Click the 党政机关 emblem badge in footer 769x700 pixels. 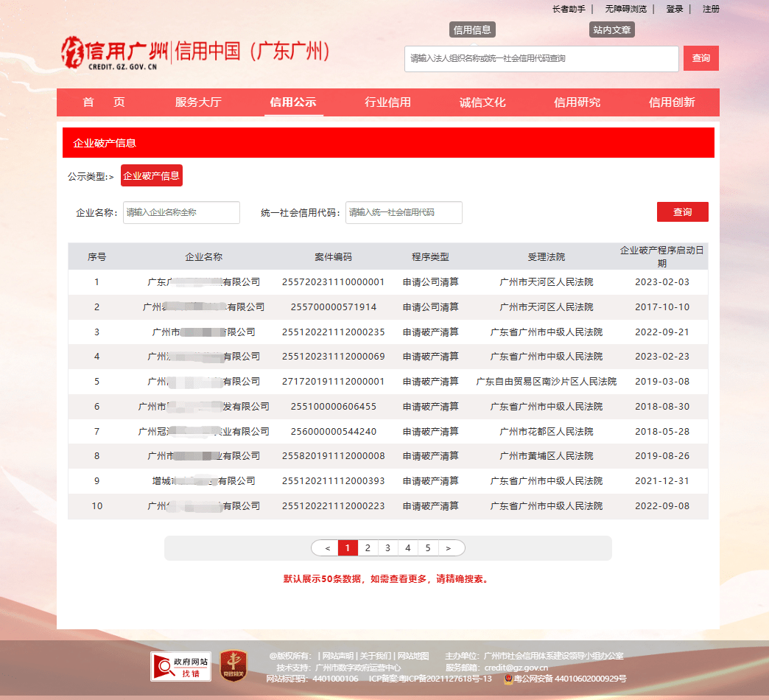[233, 666]
